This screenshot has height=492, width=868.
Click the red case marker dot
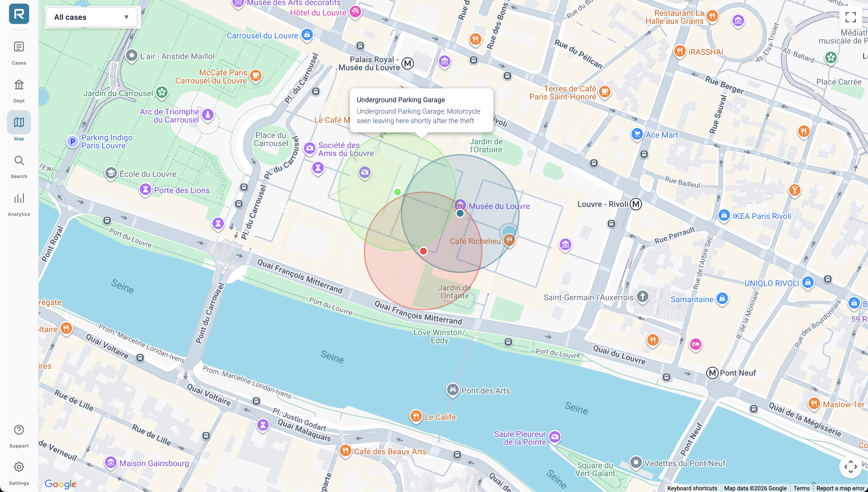(x=423, y=251)
